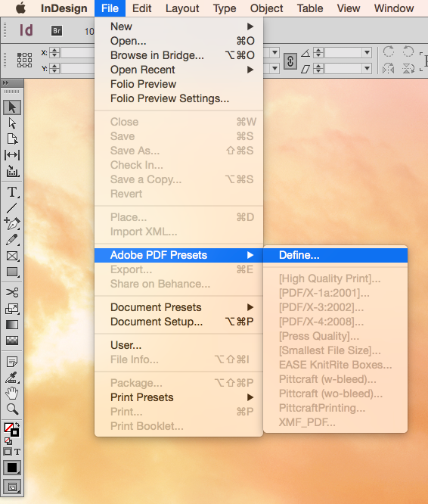Open the shear angle dropdown
The width and height of the screenshot is (428, 504).
coord(367,68)
